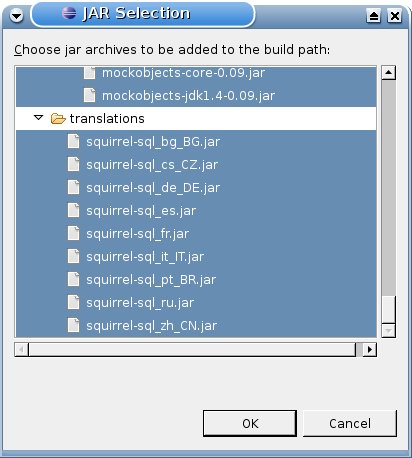Select squirrel-sql_zh_CN.jar entry
This screenshot has width=412, height=458.
tap(196, 325)
